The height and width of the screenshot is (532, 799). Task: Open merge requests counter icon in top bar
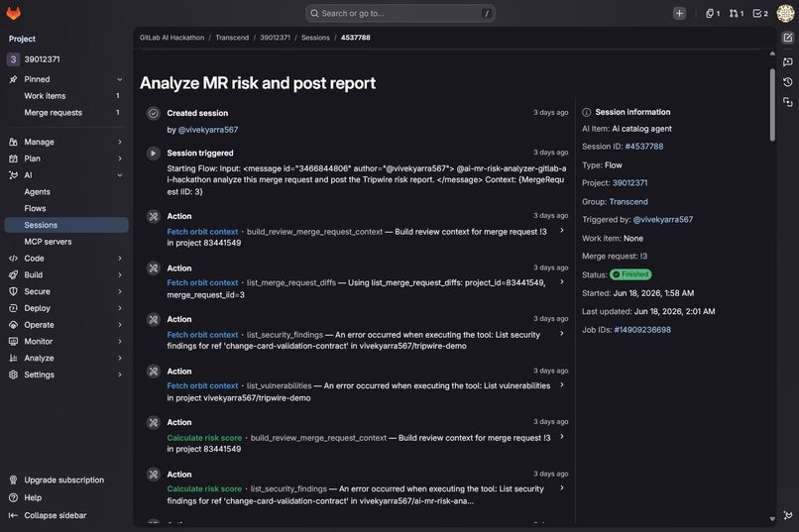tap(736, 14)
